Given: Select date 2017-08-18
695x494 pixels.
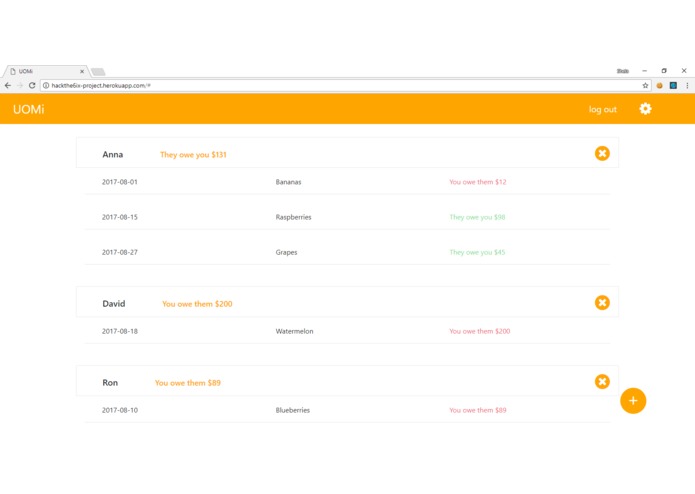Looking at the screenshot, I should pyautogui.click(x=120, y=331).
